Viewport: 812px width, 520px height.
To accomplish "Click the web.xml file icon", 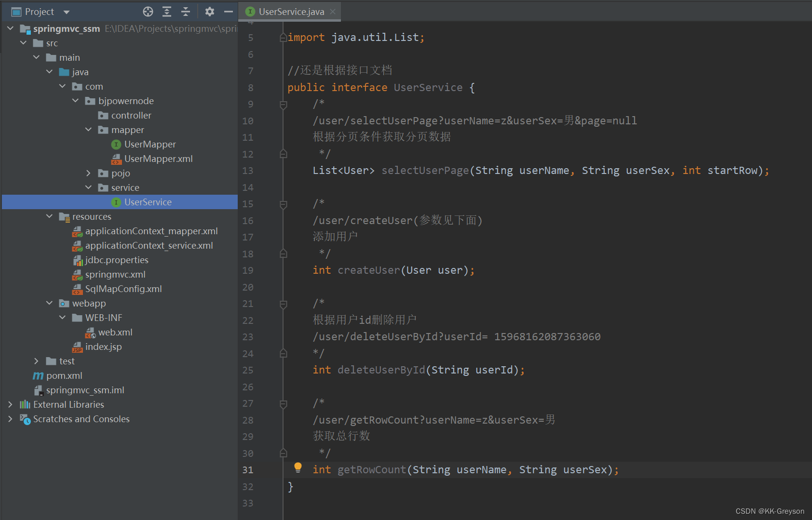I will [90, 332].
